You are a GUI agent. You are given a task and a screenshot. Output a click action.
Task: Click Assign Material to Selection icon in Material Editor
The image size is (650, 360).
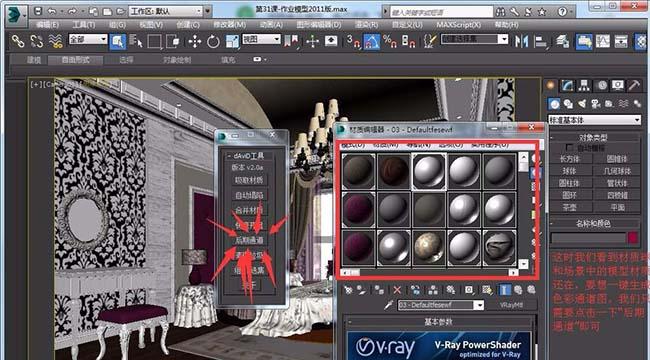tap(379, 290)
